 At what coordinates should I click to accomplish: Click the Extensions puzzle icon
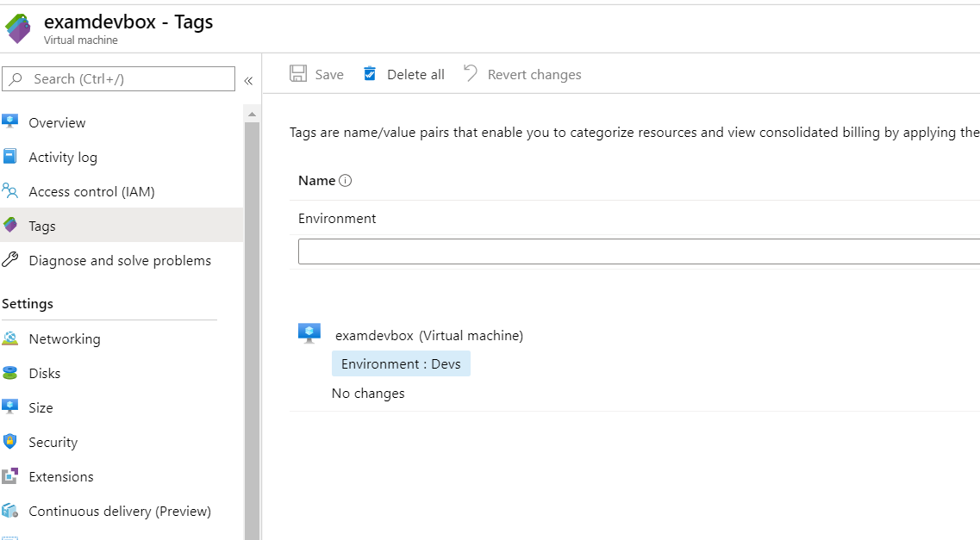pos(10,475)
